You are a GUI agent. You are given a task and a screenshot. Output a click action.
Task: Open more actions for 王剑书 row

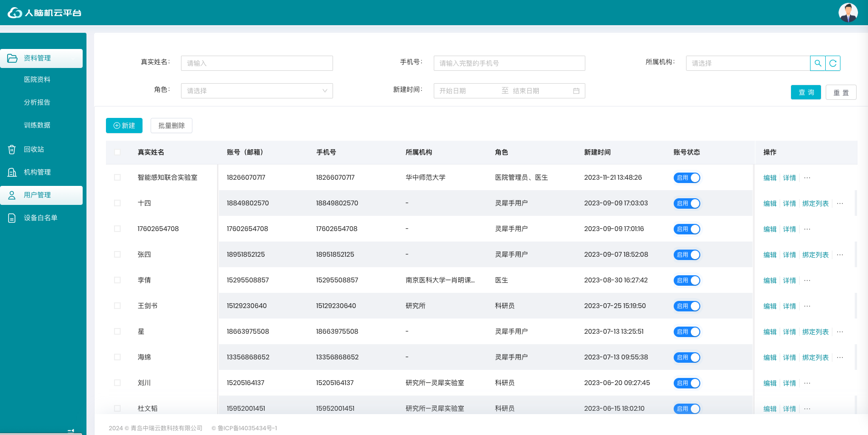807,306
